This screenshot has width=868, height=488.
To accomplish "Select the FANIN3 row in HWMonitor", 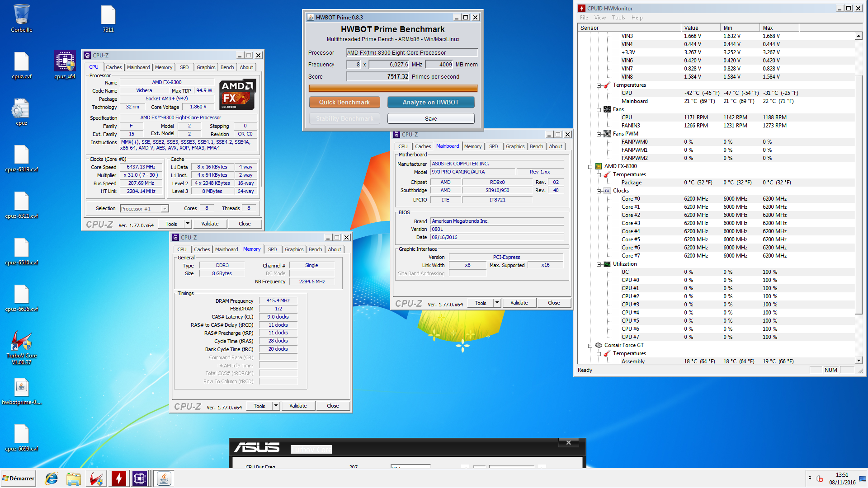I will pyautogui.click(x=716, y=126).
